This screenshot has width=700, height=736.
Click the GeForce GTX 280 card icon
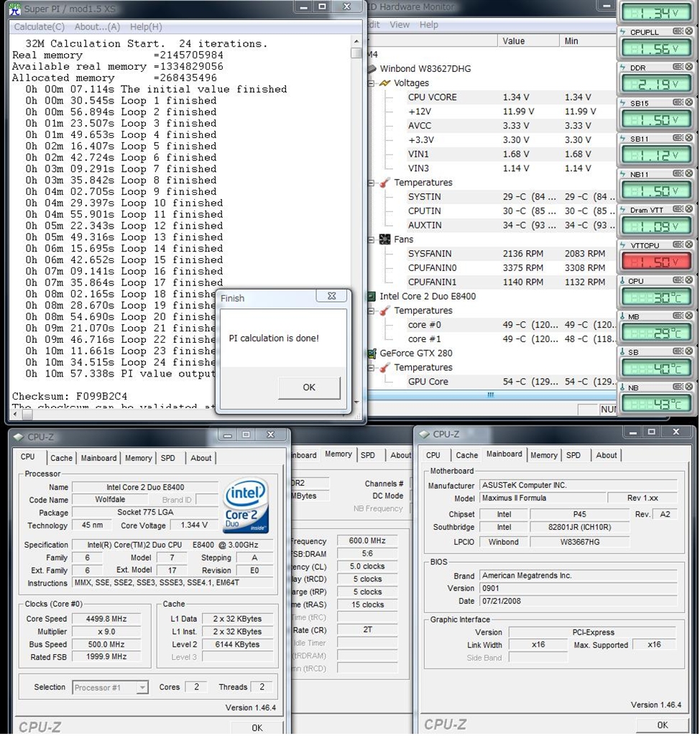372,353
